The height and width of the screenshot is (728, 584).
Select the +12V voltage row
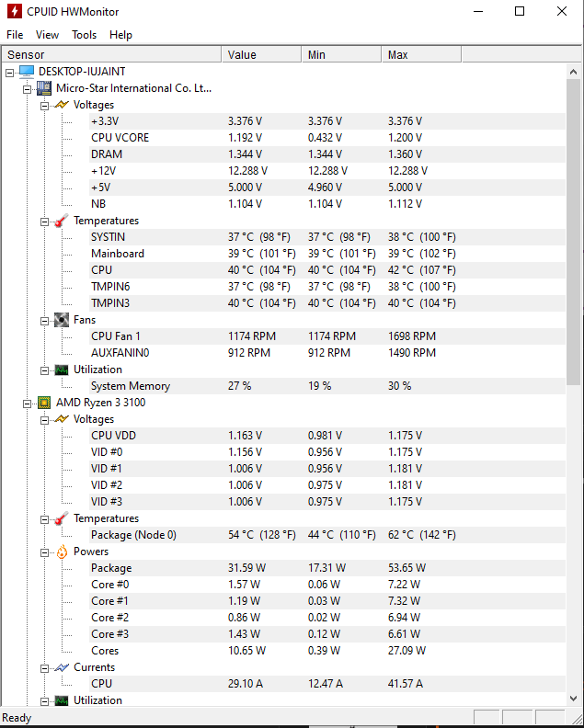tap(327, 171)
